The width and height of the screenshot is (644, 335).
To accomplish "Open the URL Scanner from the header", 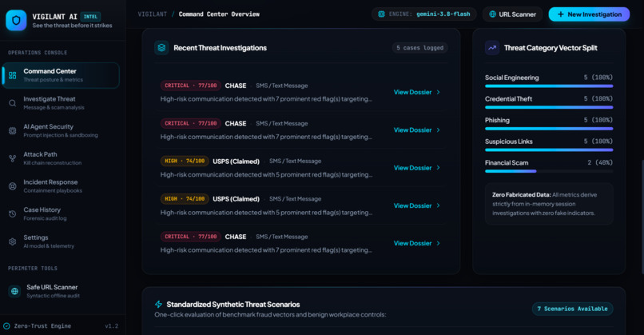I will pos(513,14).
